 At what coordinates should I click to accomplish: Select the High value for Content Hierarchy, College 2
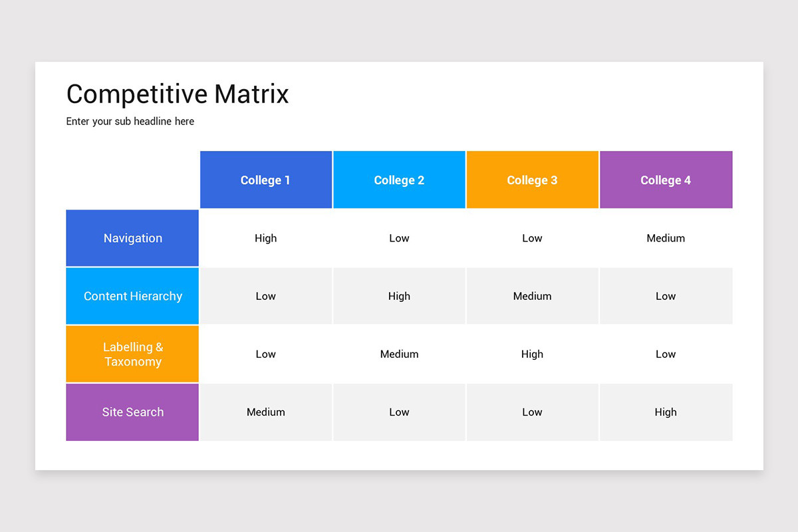pyautogui.click(x=399, y=296)
